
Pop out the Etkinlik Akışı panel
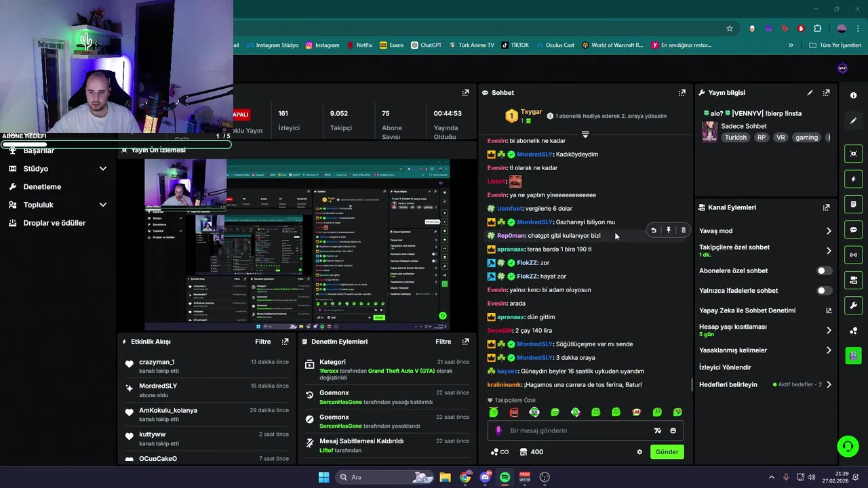coord(285,342)
